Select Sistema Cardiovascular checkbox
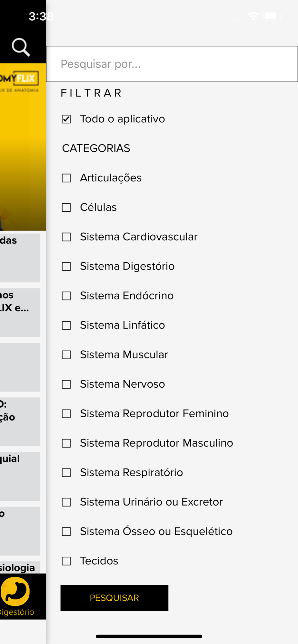Image resolution: width=298 pixels, height=644 pixels. click(x=66, y=237)
